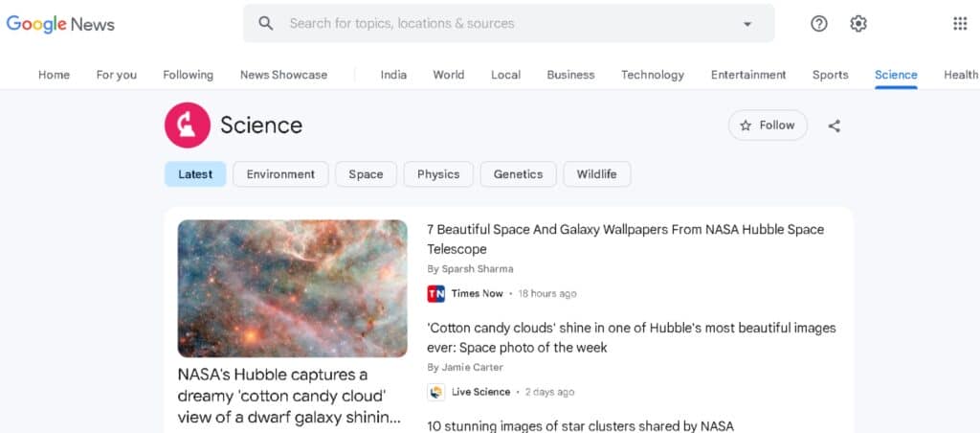Screen dimensions: 980x433
Task: Click the Live Science source logo
Action: 436,392
